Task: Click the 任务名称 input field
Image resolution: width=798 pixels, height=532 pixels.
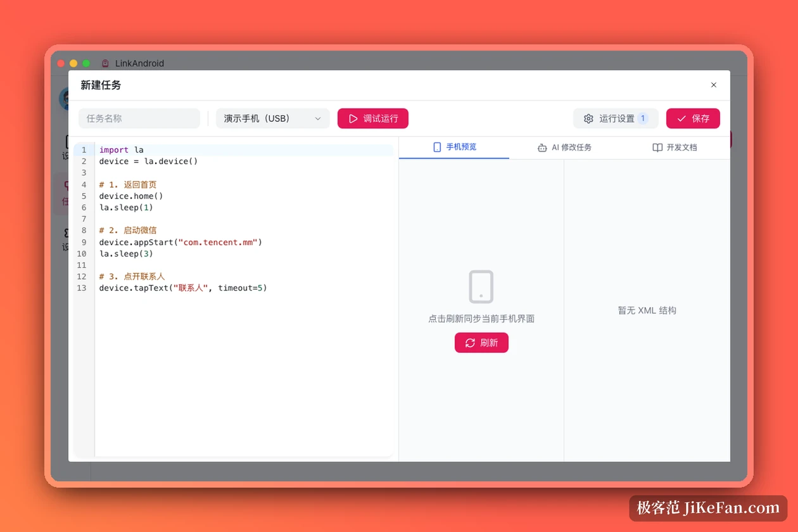Action: tap(139, 118)
